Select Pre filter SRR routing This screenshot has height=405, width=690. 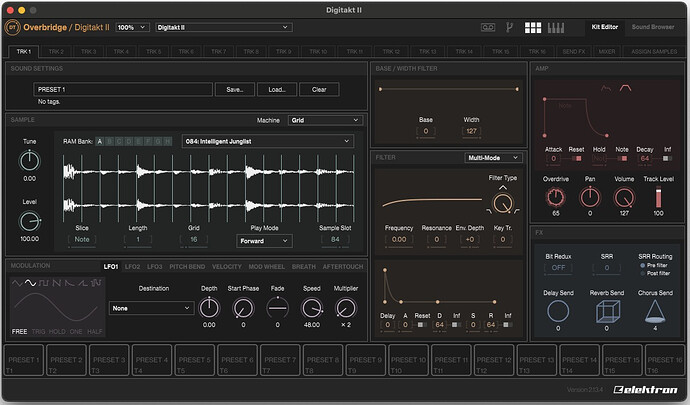coord(642,266)
